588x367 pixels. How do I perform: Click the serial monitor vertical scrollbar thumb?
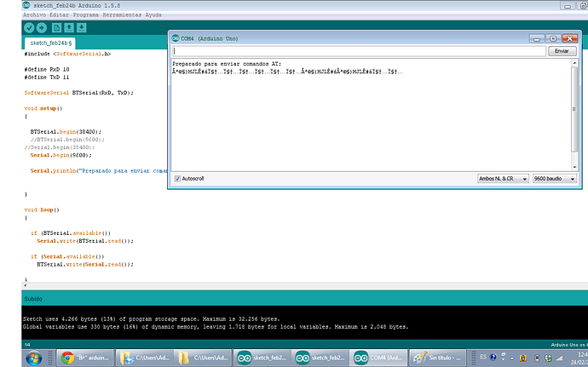[574, 110]
